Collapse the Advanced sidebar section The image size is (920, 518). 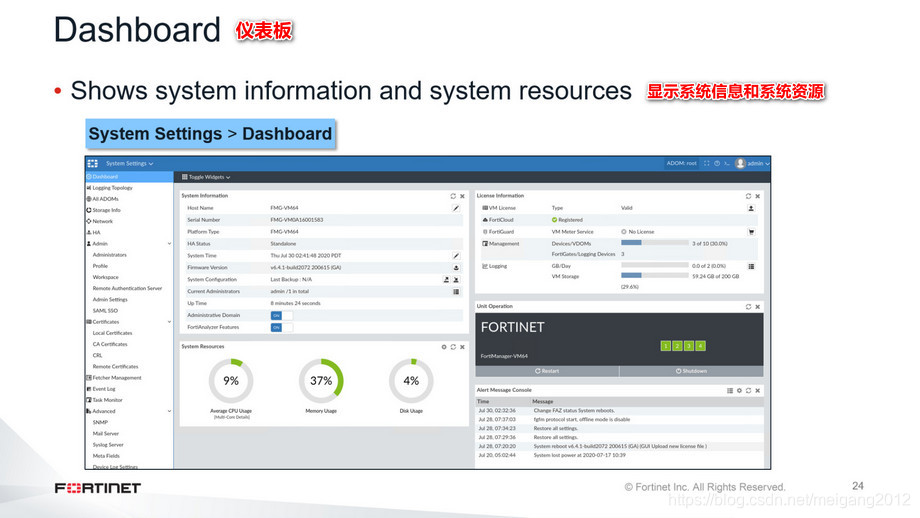170,411
